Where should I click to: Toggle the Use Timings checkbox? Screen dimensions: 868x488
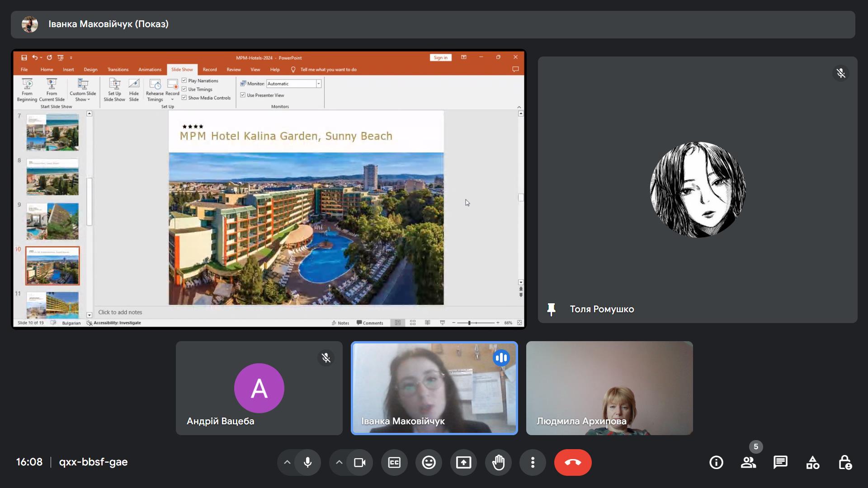(184, 89)
